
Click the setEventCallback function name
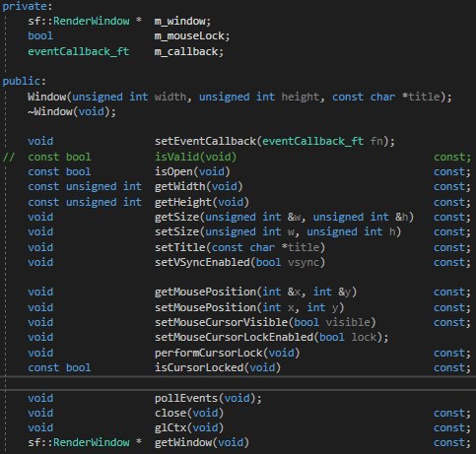pyautogui.click(x=205, y=141)
